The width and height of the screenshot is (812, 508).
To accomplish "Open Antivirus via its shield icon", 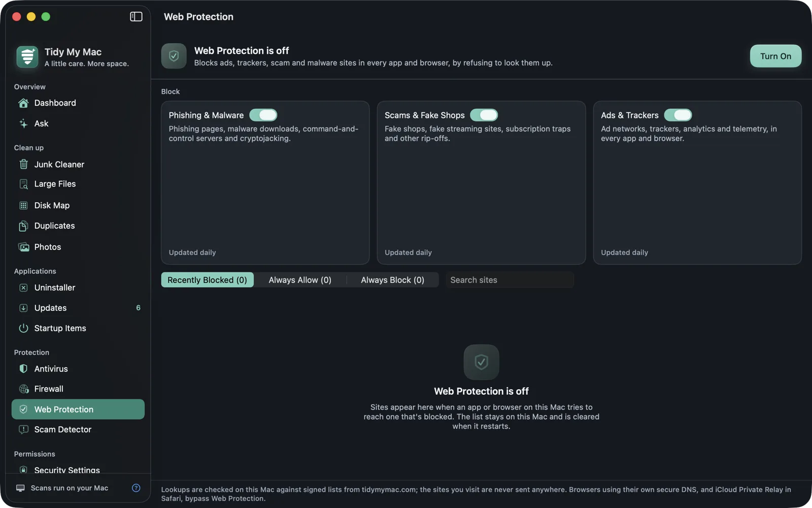I will click(23, 369).
